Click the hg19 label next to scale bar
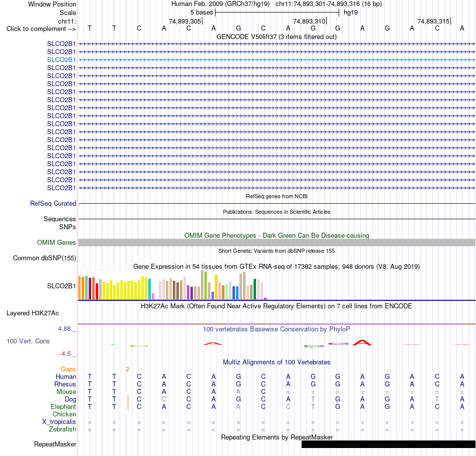This screenshot has width=476, height=456. click(351, 13)
